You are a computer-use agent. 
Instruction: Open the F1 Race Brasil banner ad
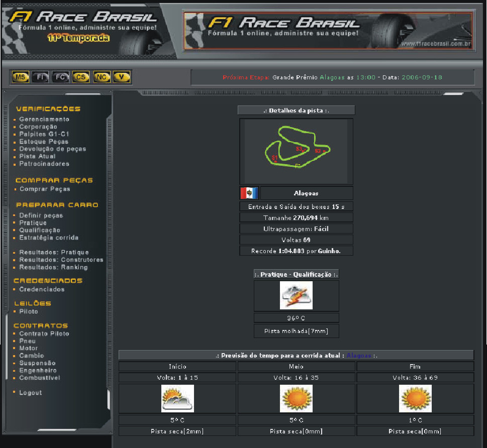click(328, 31)
